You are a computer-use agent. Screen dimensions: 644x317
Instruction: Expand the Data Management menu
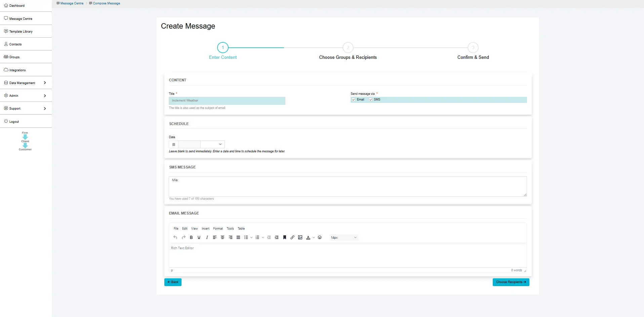(22, 83)
